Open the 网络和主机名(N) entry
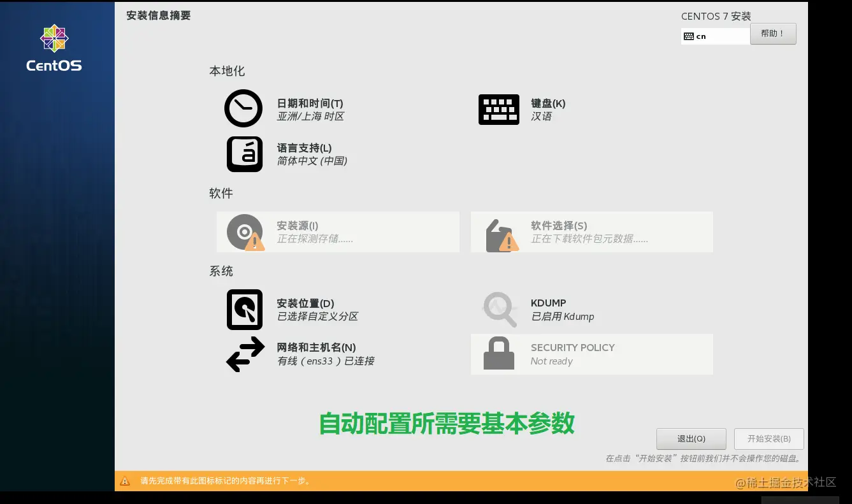 coord(316,348)
